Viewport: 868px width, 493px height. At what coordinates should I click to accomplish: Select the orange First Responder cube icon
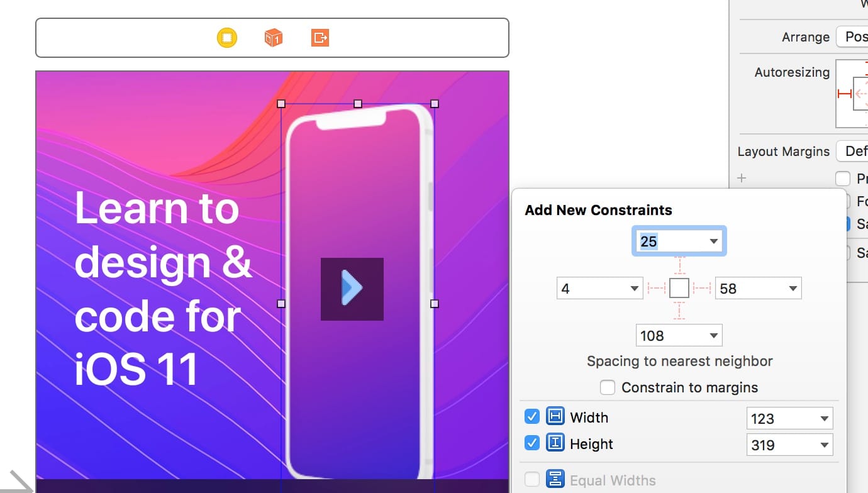(273, 38)
